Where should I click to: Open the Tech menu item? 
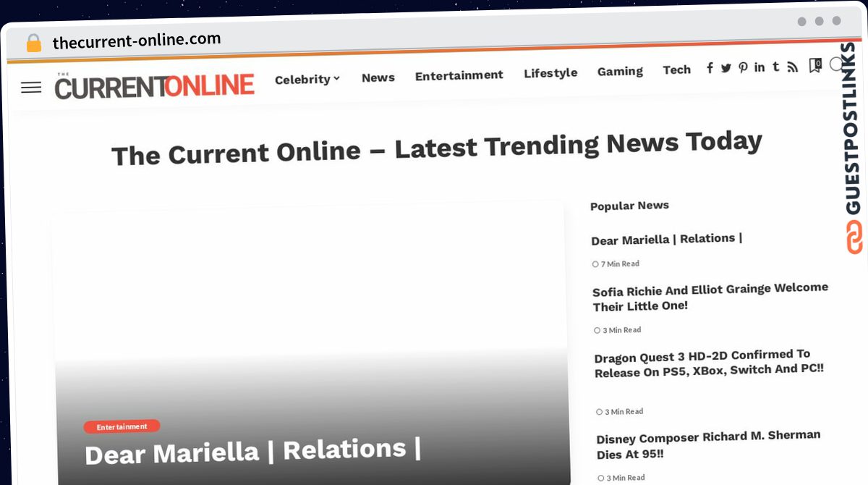[x=676, y=69]
